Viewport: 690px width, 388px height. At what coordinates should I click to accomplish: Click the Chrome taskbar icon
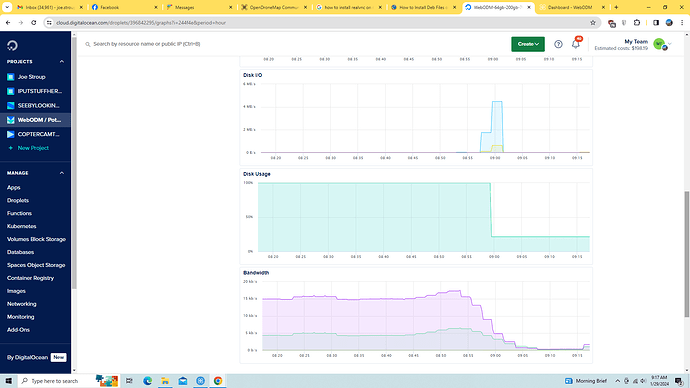point(218,381)
